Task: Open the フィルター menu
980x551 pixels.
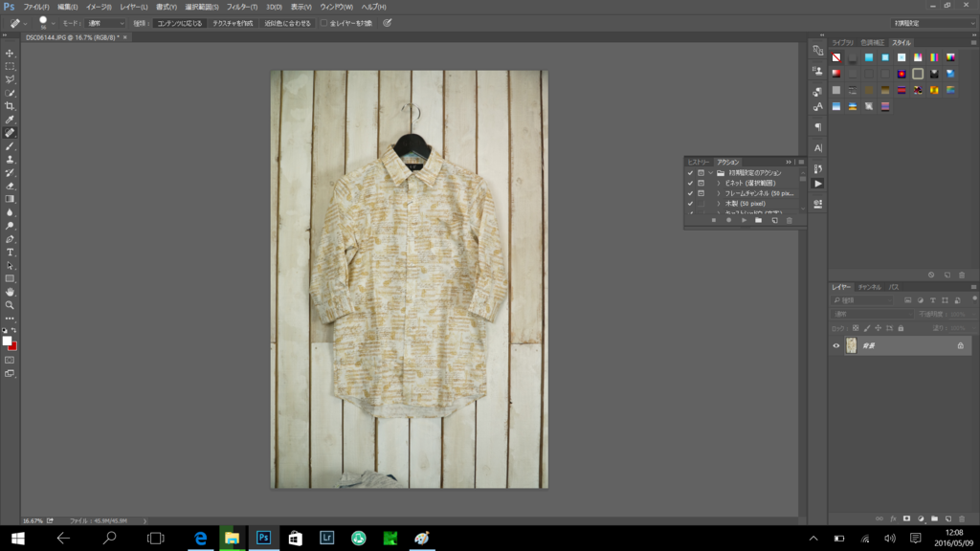Action: pyautogui.click(x=241, y=7)
